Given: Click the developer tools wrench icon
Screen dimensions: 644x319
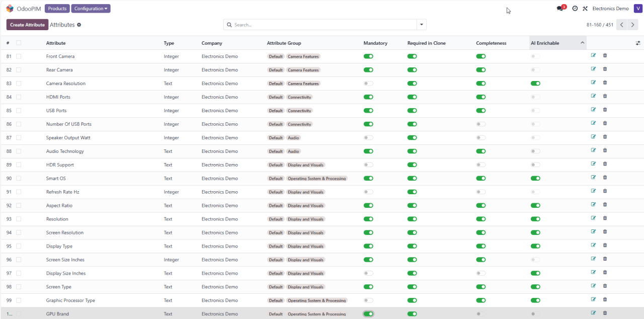Looking at the screenshot, I should [x=585, y=9].
